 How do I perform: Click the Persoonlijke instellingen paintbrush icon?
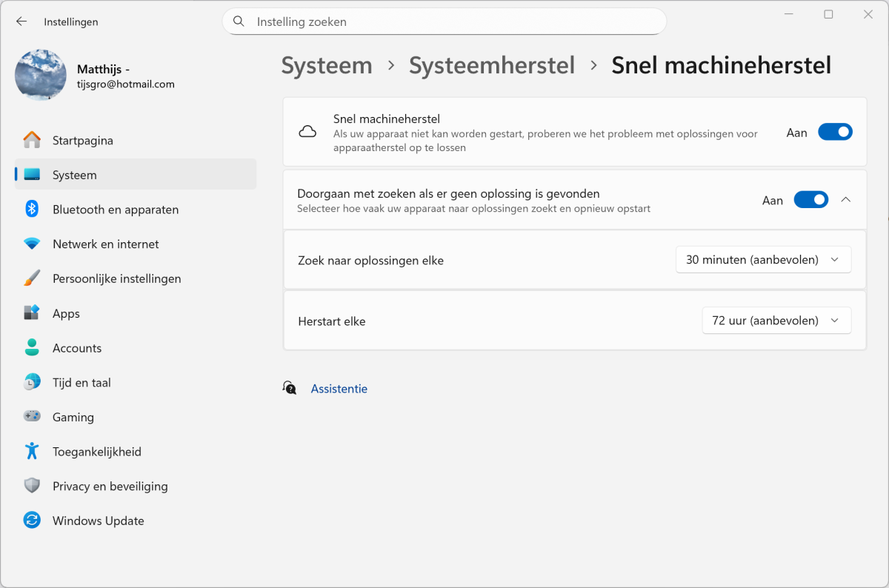32,278
